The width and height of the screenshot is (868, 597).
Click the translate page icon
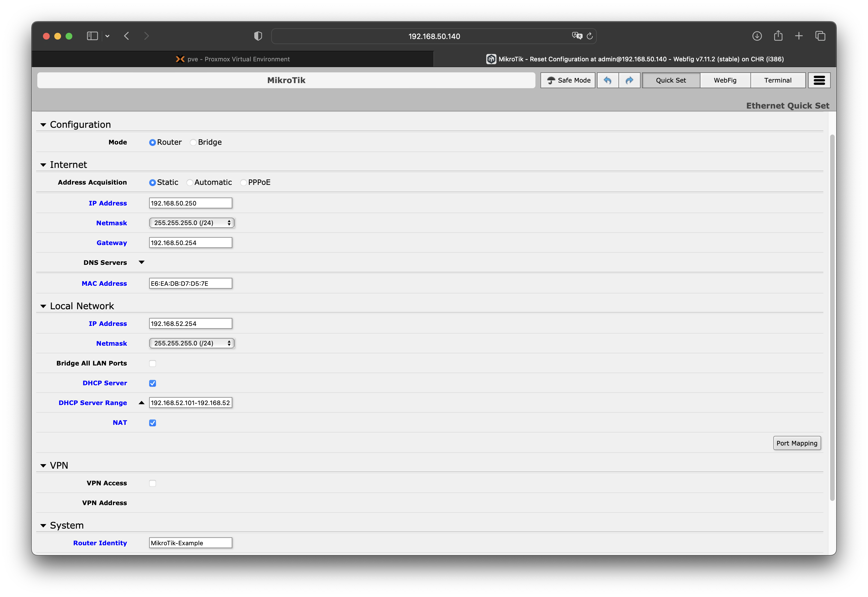(x=577, y=36)
